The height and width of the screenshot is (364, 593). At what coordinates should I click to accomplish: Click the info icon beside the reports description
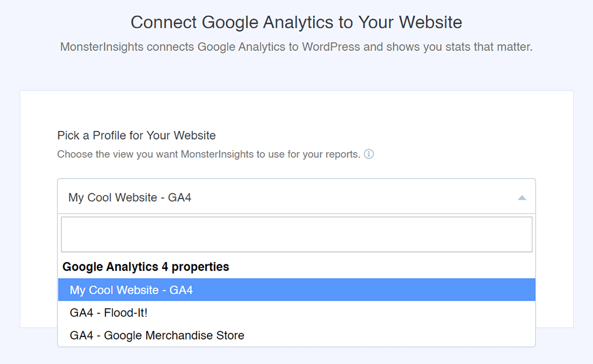pyautogui.click(x=369, y=155)
